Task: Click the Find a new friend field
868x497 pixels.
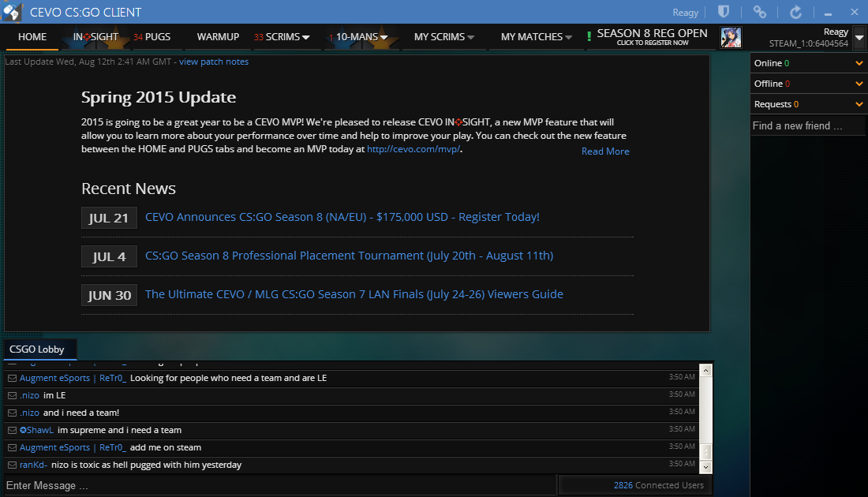Action: (x=807, y=125)
